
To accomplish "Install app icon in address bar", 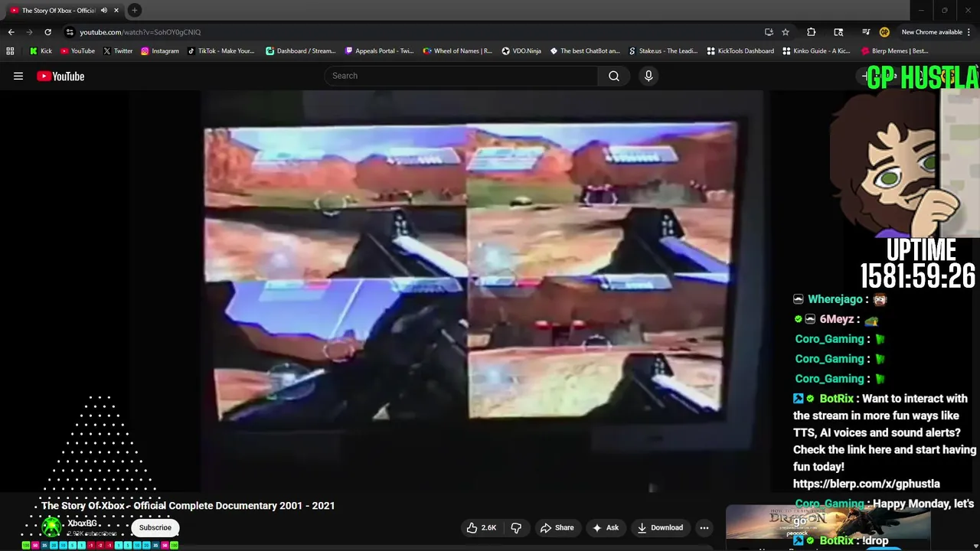I will pyautogui.click(x=769, y=32).
